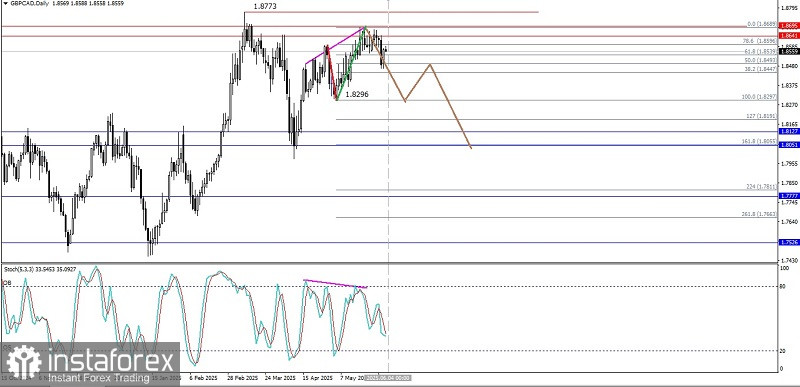Click the 1.8270 price axis label

[790, 105]
